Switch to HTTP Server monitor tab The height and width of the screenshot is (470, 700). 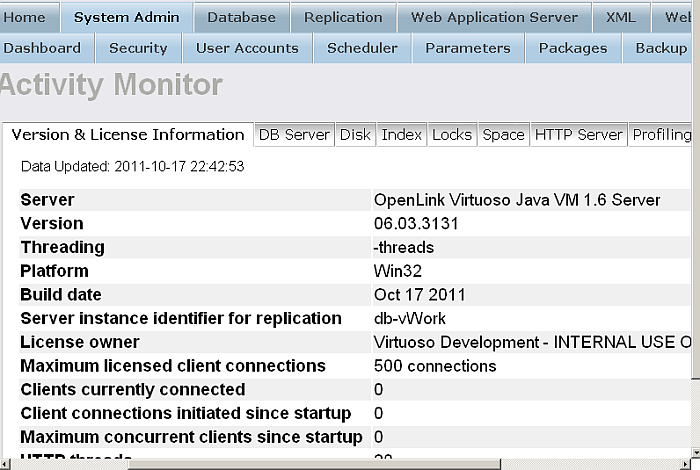pos(579,135)
